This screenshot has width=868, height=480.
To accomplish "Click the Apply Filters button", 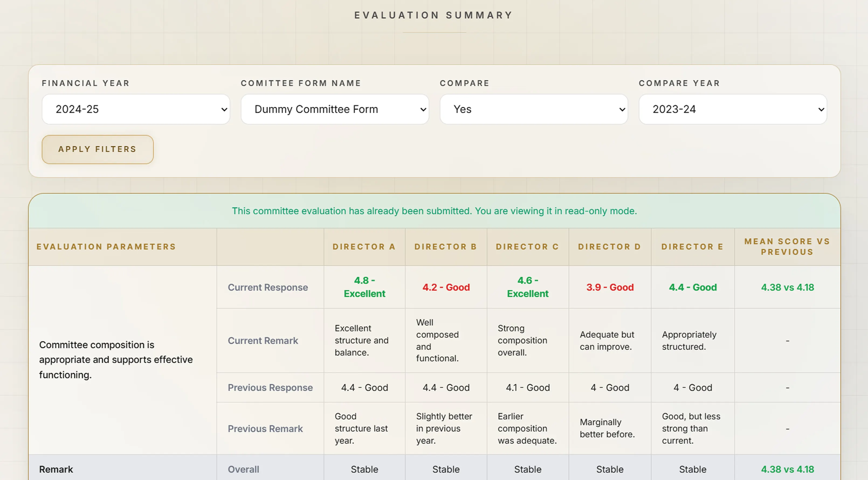I will click(97, 149).
